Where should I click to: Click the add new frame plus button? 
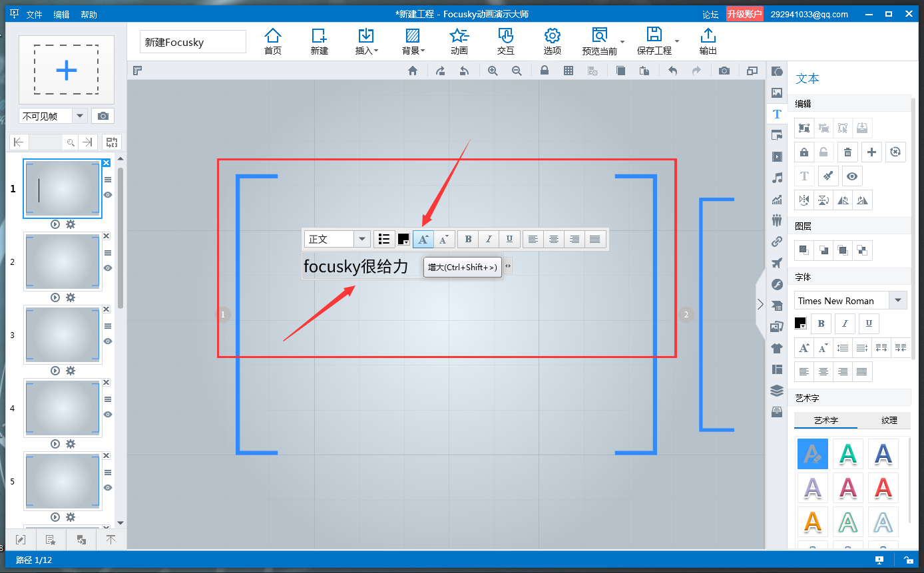pyautogui.click(x=66, y=70)
